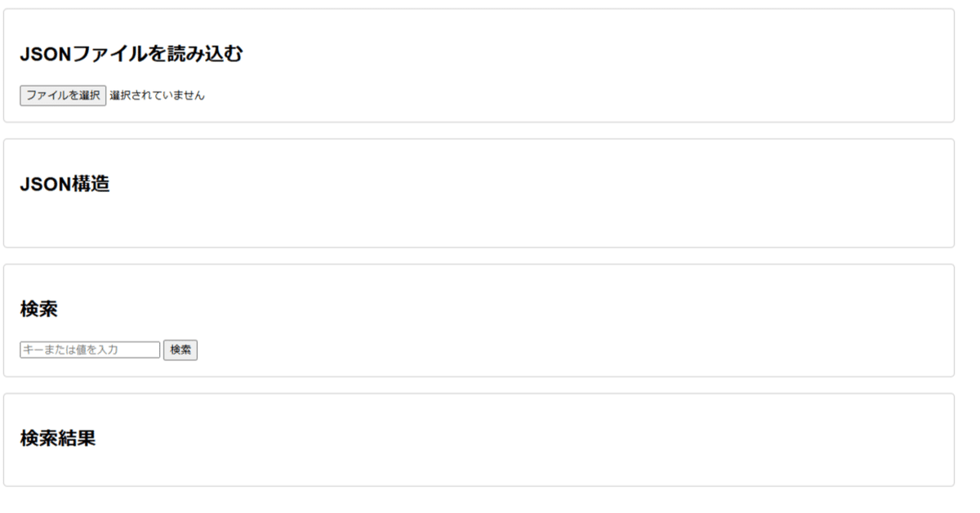Click empty area below 検索結果 heading

coord(245,467)
